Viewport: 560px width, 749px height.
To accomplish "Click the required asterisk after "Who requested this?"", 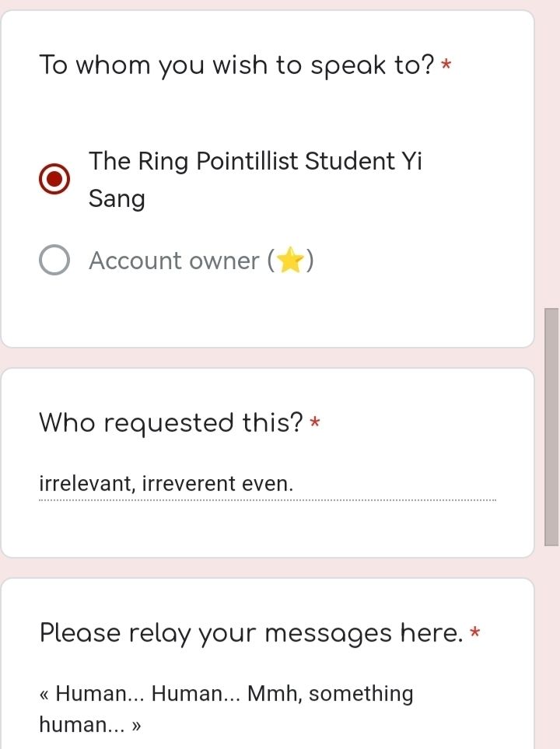I will point(315,423).
